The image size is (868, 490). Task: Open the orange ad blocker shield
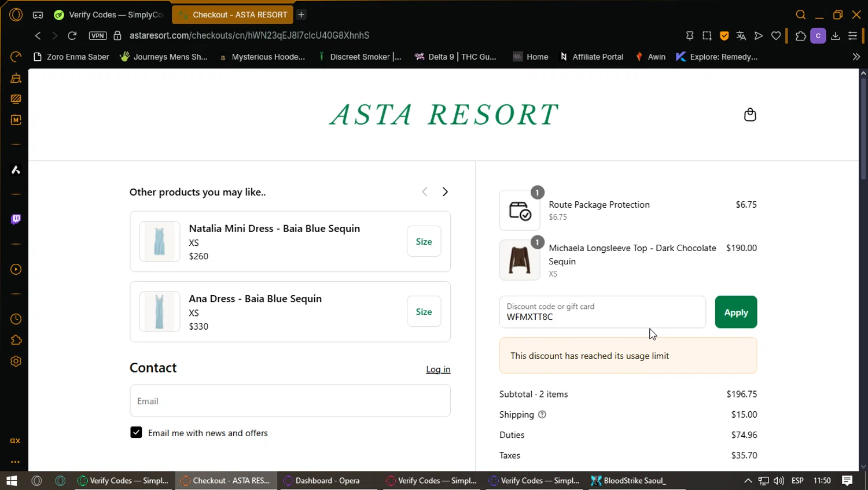[724, 36]
